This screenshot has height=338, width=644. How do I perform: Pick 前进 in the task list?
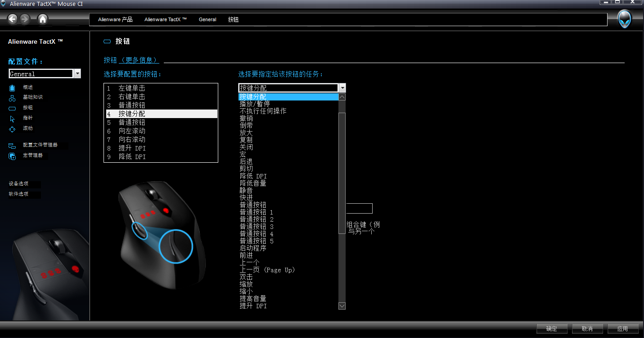coord(288,256)
